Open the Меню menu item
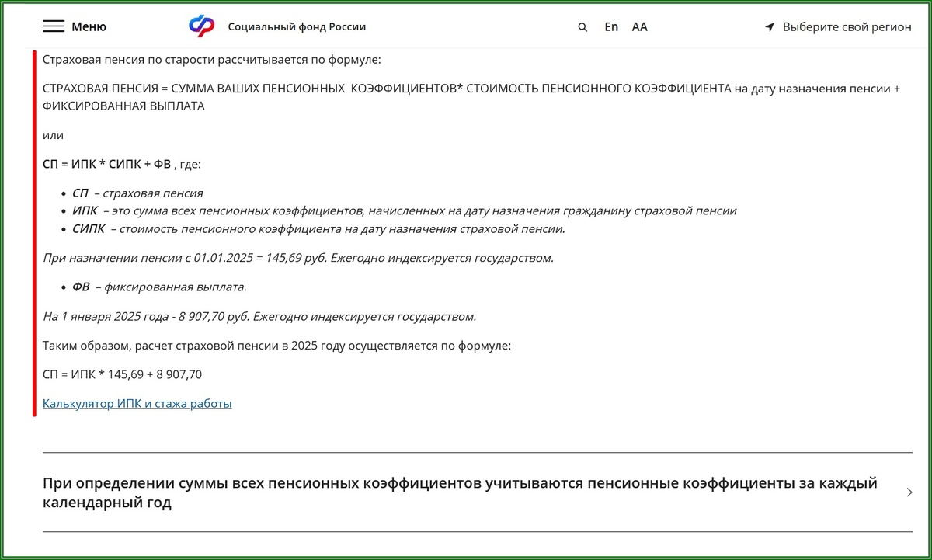Image resolution: width=932 pixels, height=560 pixels. point(89,26)
